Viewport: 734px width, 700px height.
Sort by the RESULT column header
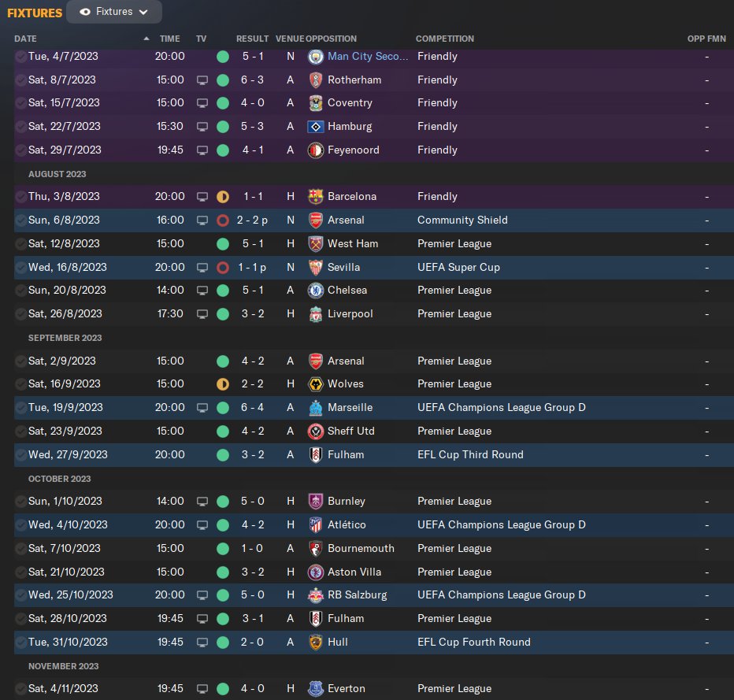[x=252, y=39]
